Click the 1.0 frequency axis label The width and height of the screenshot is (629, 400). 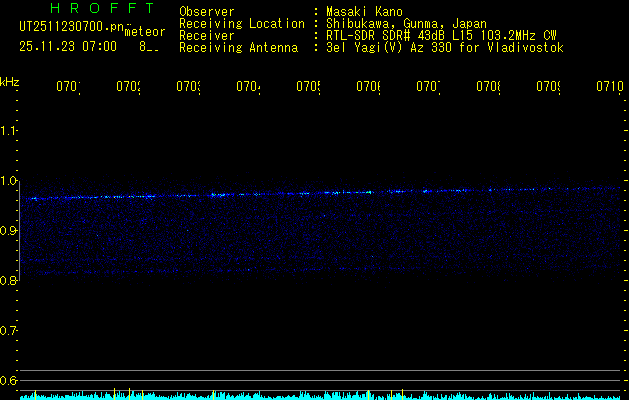(8, 181)
